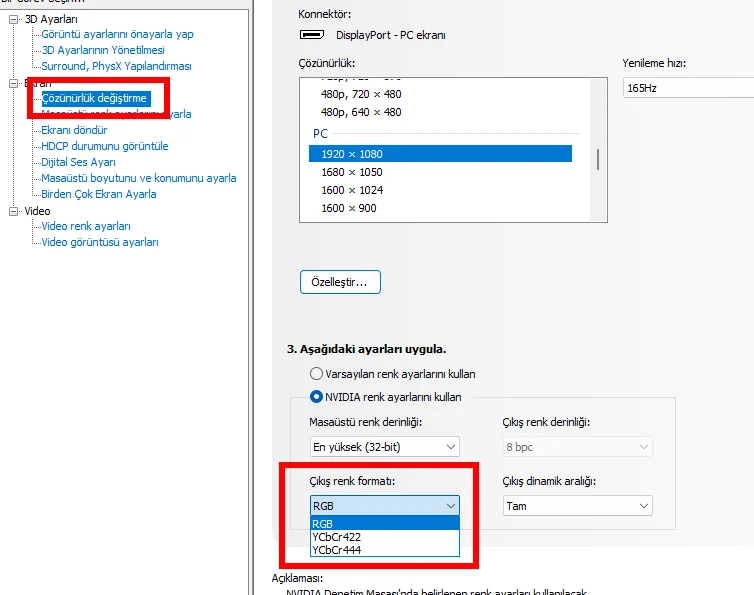Screen dimensions: 754x595
Task: Open Çıkış dinamik aralığı Tam dropdown
Action: tap(578, 506)
